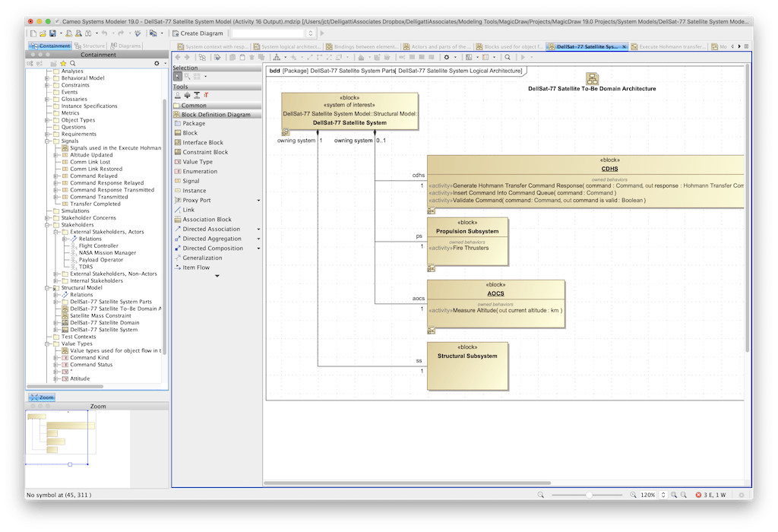
Task: Select the arrow Selection tool in the palette
Action: point(178,77)
